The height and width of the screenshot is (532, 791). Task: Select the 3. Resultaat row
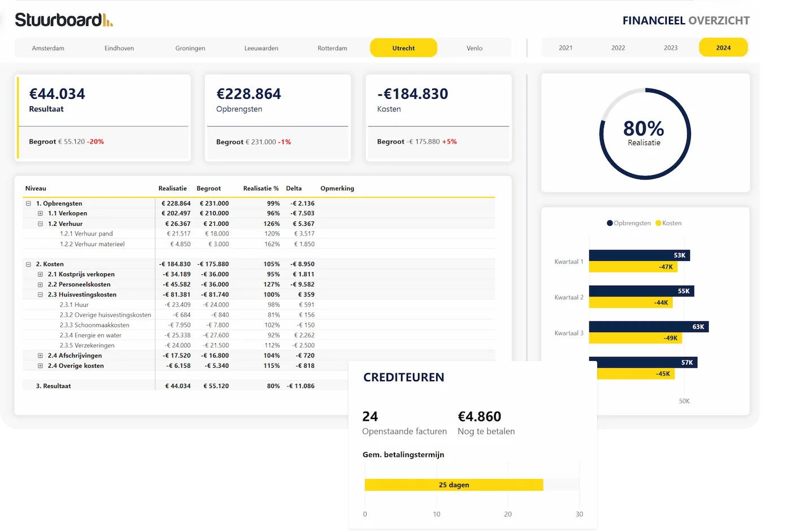[x=185, y=386]
